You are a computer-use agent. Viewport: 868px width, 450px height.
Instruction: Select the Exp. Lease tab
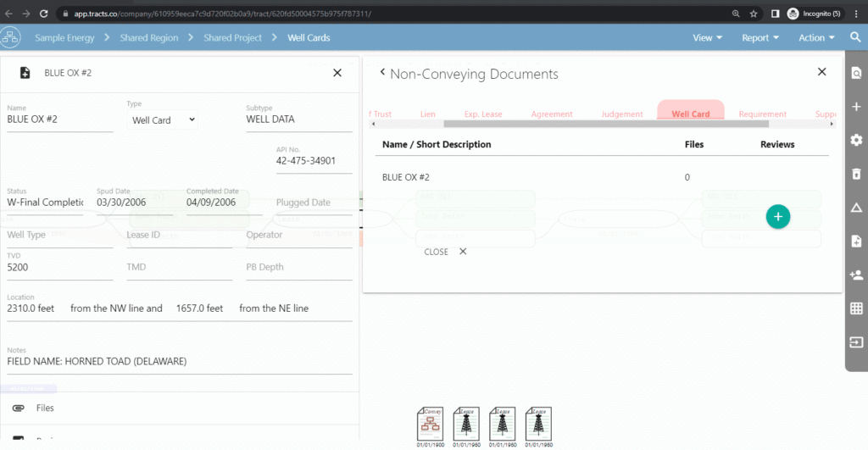(x=483, y=114)
